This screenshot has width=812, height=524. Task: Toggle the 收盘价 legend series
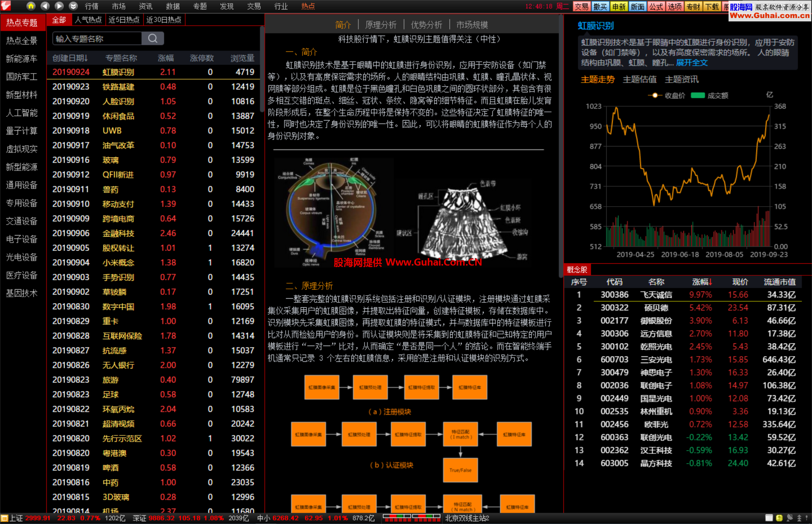coord(667,95)
